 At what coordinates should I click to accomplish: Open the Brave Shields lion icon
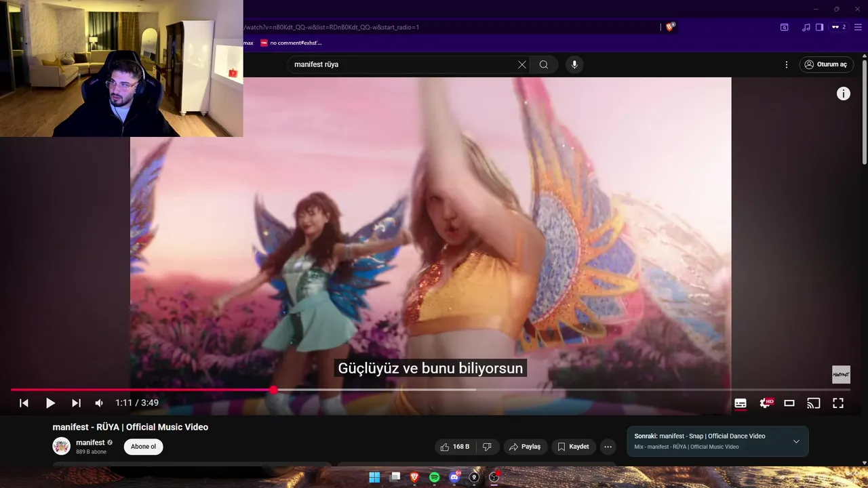[x=670, y=27]
